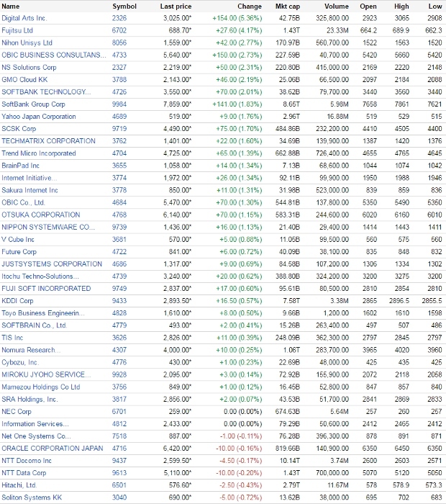This screenshot has height=504, width=446.
Task: Select KDDI high value 2896.5
Action: click(399, 301)
